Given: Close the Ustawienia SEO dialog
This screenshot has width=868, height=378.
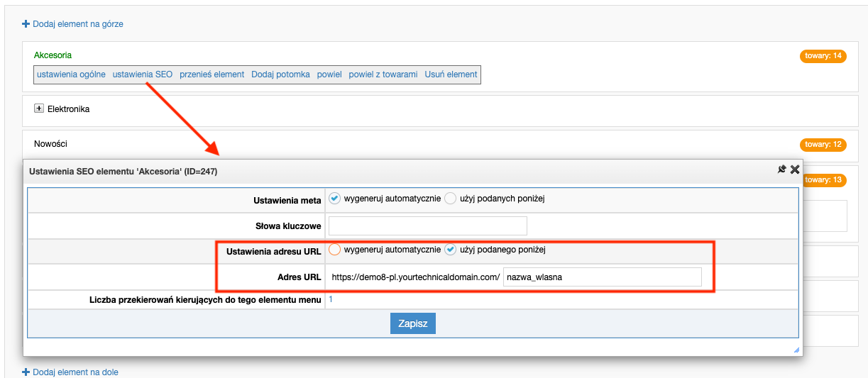Looking at the screenshot, I should pyautogui.click(x=795, y=169).
